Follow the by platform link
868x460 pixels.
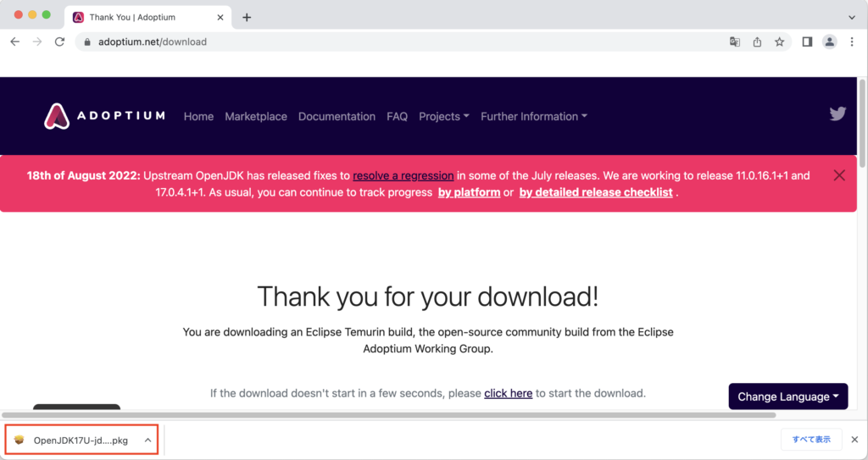click(x=469, y=192)
